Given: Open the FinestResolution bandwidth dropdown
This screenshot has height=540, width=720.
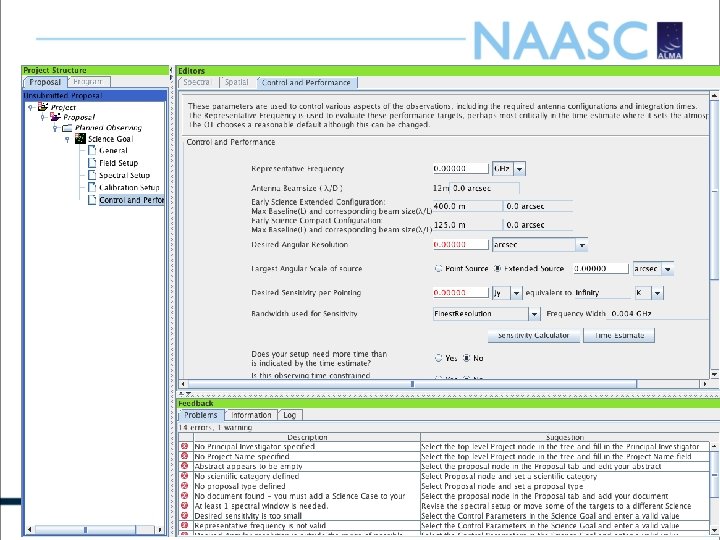Looking at the screenshot, I should [534, 314].
